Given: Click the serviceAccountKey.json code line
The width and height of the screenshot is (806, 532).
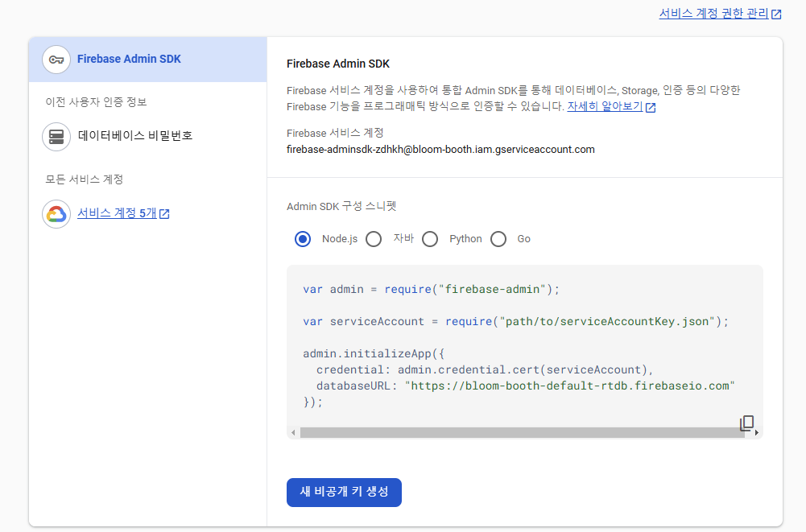Looking at the screenshot, I should 515,322.
